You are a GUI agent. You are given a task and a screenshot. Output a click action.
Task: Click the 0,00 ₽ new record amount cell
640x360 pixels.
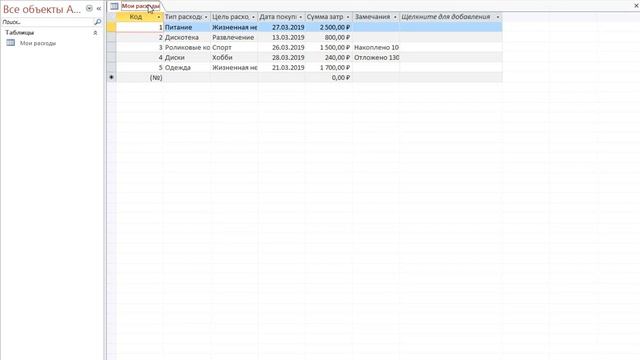point(329,77)
